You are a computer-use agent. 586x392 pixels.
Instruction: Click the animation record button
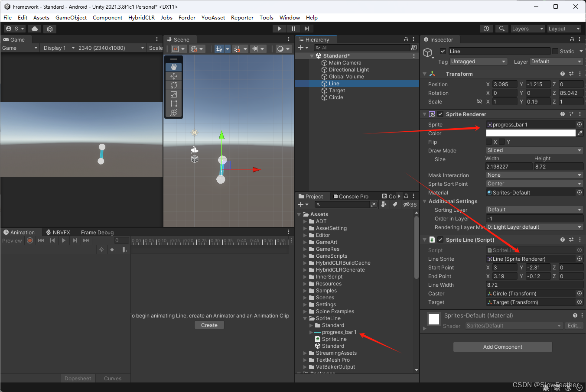(x=30, y=240)
